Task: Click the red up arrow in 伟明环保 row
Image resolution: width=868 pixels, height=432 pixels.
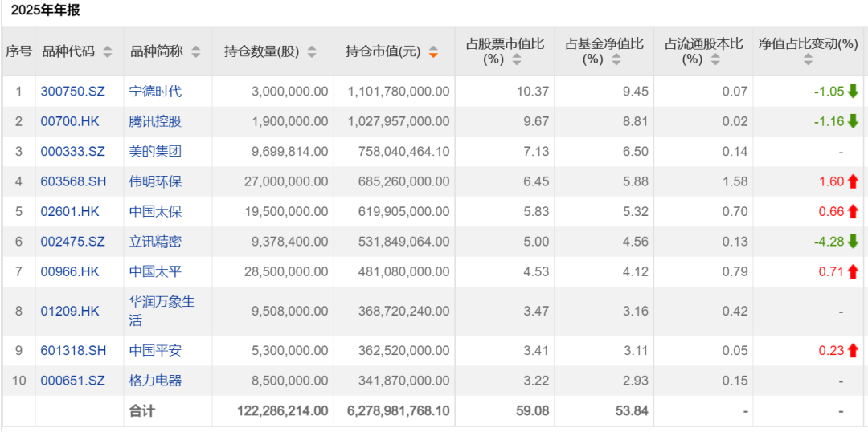Action: pyautogui.click(x=853, y=181)
